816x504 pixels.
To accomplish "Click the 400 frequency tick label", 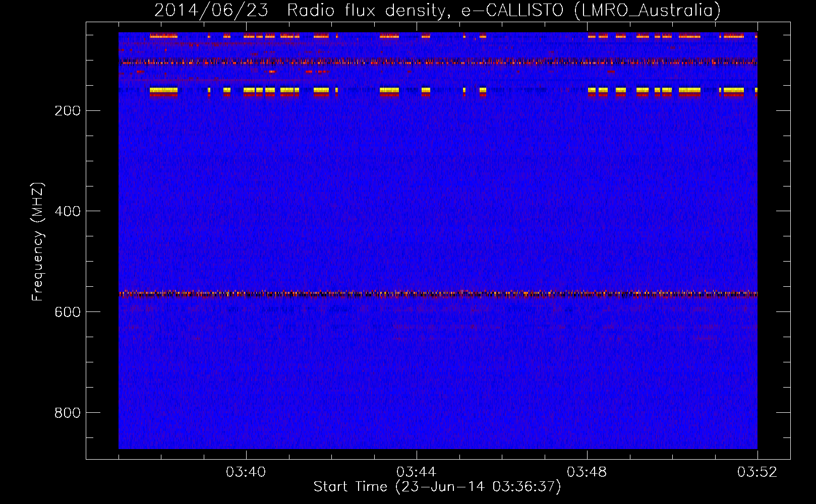I will point(68,211).
